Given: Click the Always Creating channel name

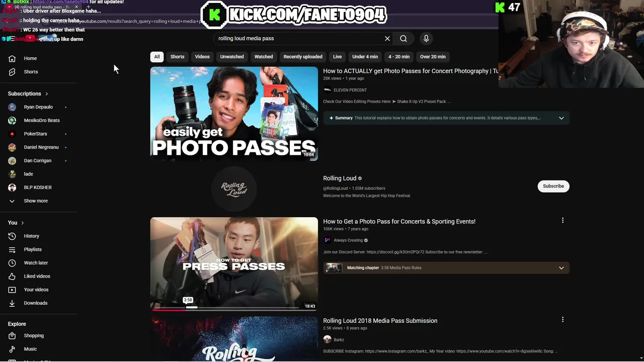Looking at the screenshot, I should coord(348,240).
